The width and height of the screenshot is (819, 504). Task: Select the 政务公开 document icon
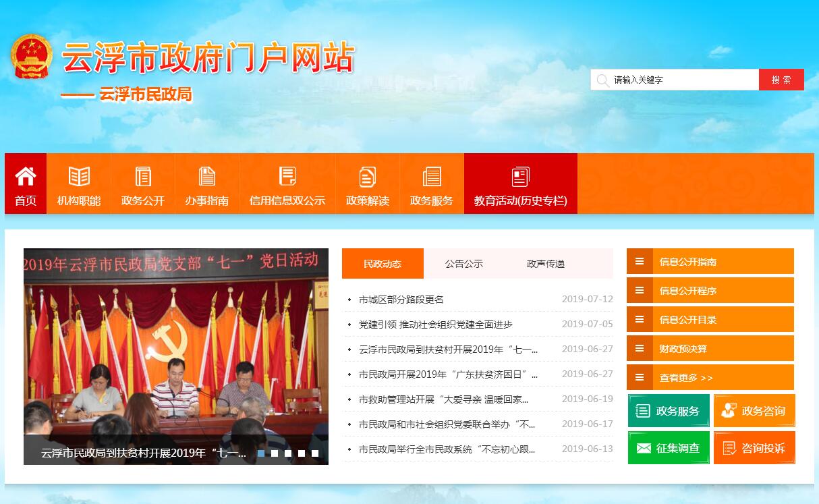click(143, 177)
